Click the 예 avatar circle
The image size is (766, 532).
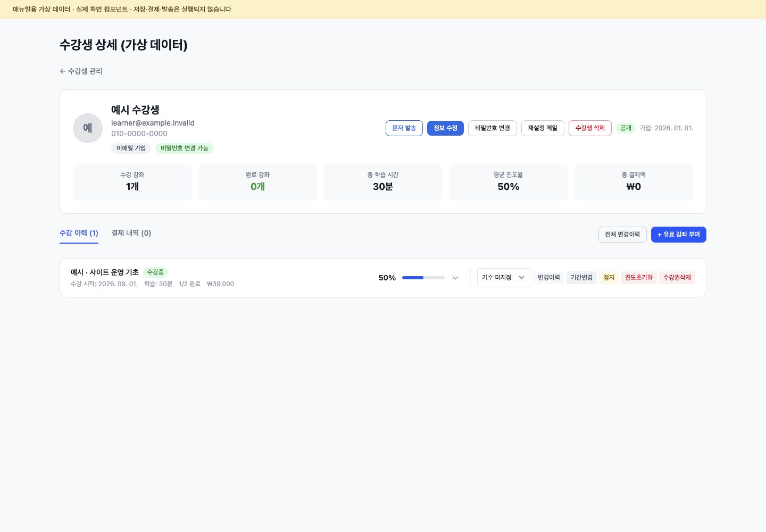click(88, 128)
